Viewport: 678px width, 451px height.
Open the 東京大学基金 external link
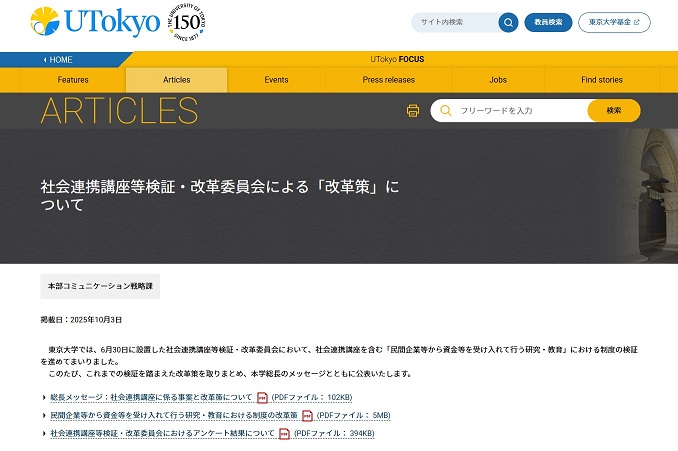pos(614,22)
